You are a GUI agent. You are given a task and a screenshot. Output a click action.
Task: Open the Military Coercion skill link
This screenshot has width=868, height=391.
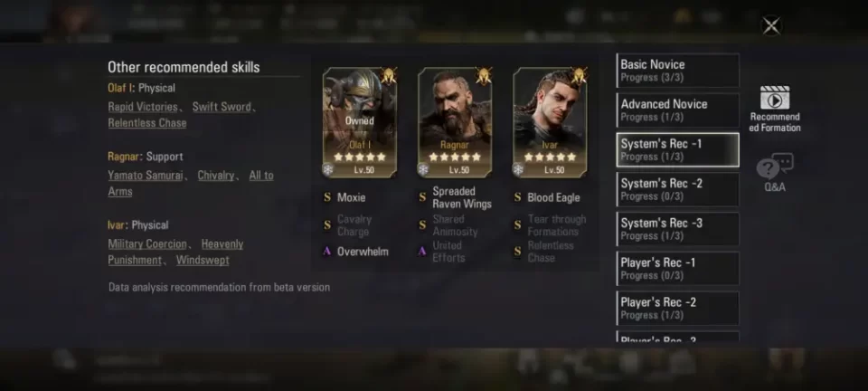(147, 244)
